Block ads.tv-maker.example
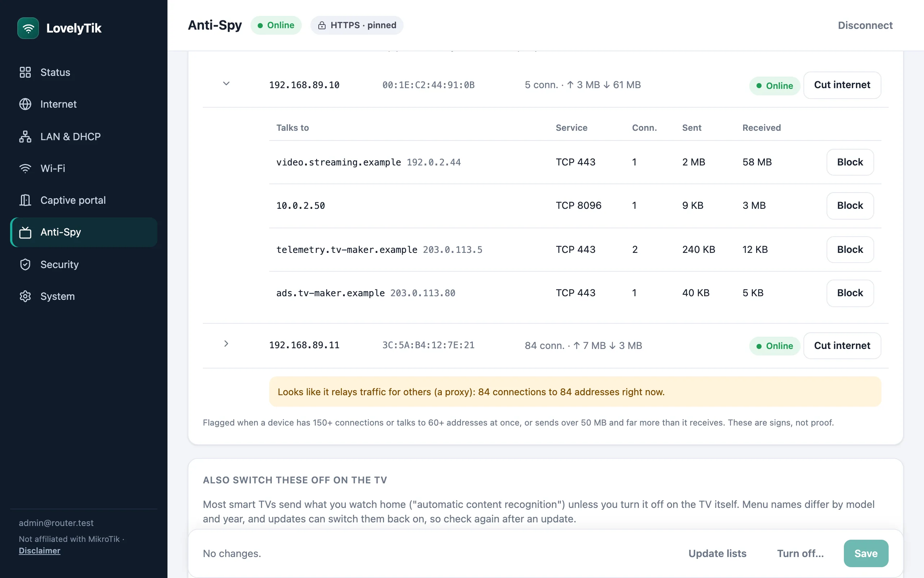The width and height of the screenshot is (924, 578). 850,293
